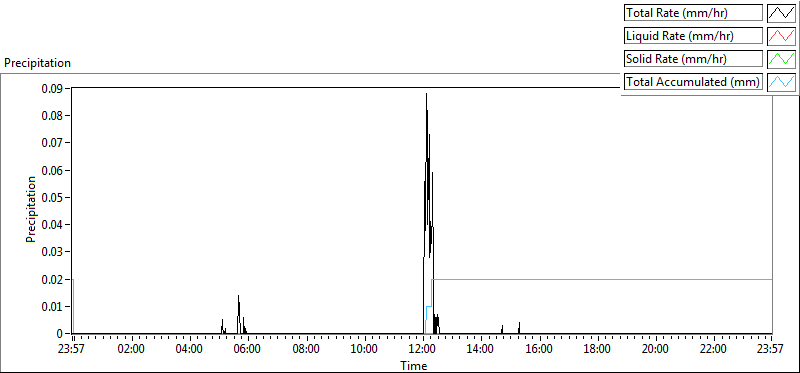Click the Precipitation chart title

point(37,63)
